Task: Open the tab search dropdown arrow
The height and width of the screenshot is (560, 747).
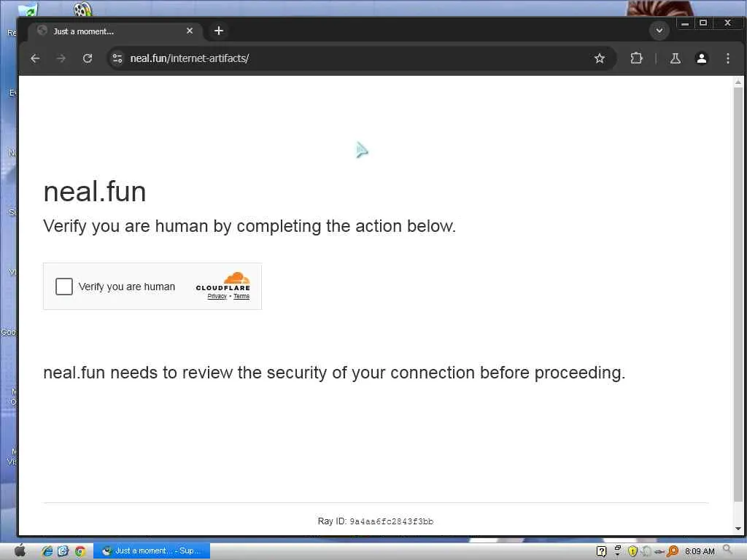Action: [659, 31]
